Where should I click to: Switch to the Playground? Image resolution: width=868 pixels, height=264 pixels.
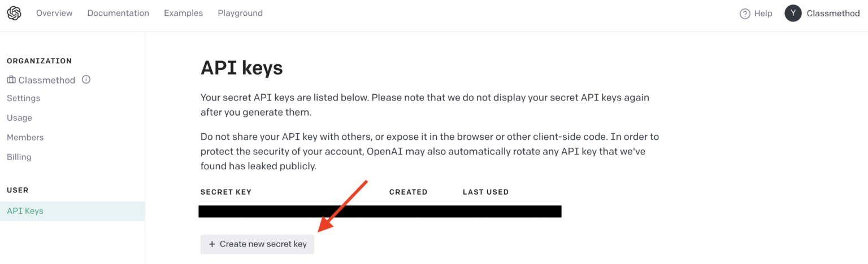(240, 13)
